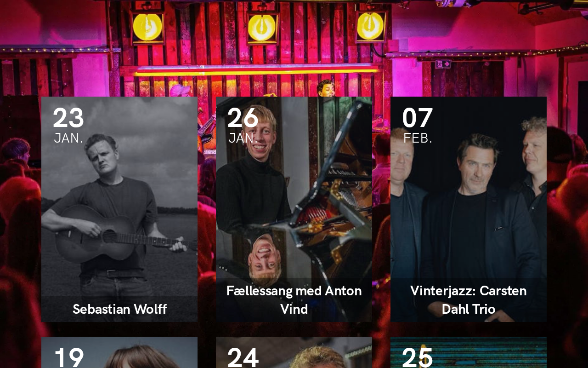This screenshot has height=368, width=588.
Task: Click the middle yellow stage lamp in the background
Action: coord(262,27)
